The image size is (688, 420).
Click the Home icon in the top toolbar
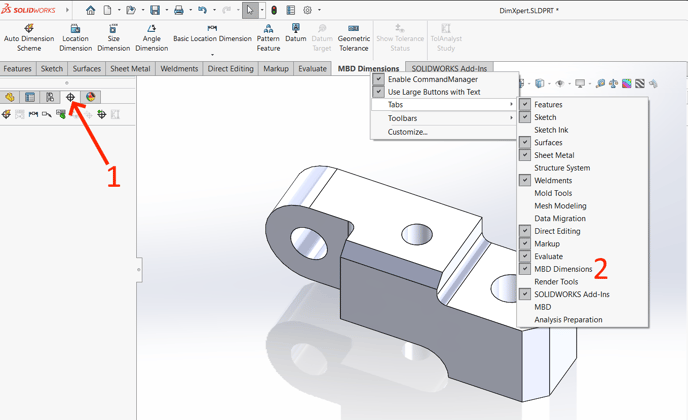coord(90,10)
